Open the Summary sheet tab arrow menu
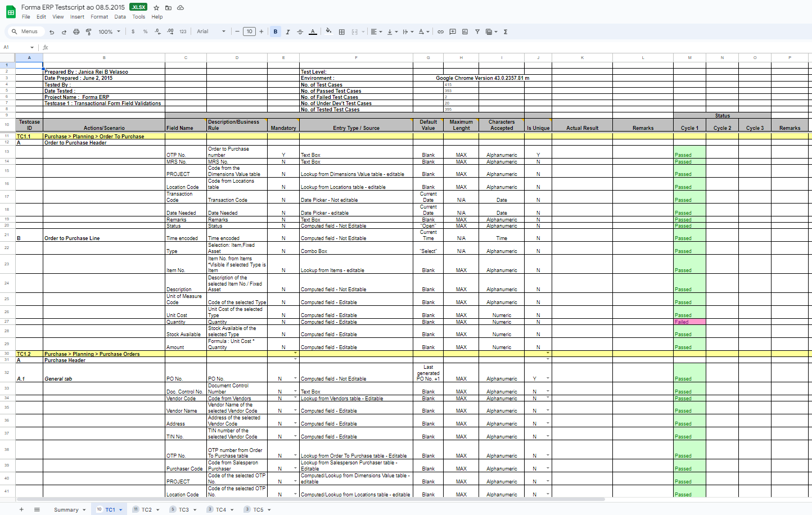This screenshot has width=812, height=515. tap(84, 510)
